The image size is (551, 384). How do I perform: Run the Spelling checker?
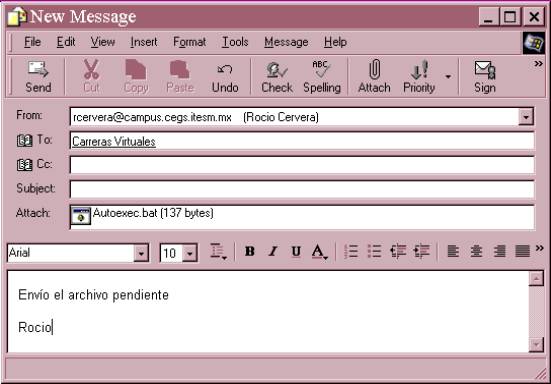pos(322,76)
